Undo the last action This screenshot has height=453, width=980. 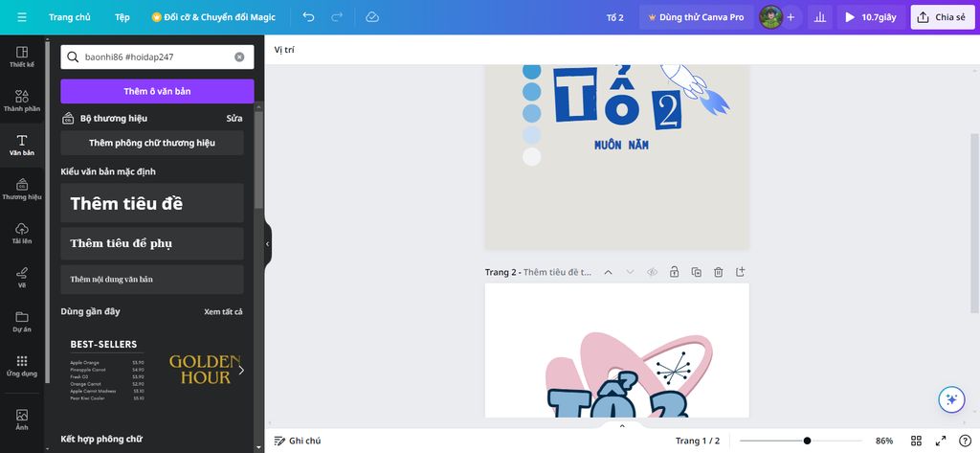pyautogui.click(x=308, y=17)
